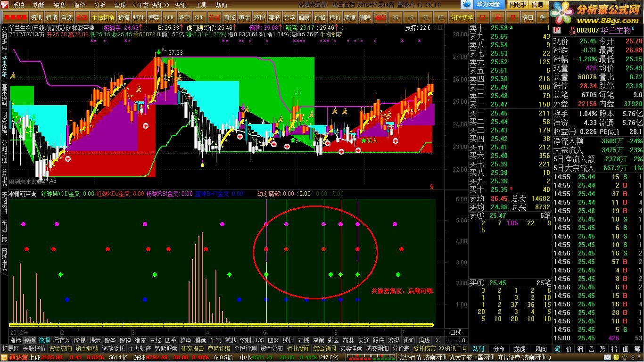Image resolution: width=644 pixels, height=362 pixels.
Task: Click the 主站切换 toolbar button
Action: click(x=102, y=17)
